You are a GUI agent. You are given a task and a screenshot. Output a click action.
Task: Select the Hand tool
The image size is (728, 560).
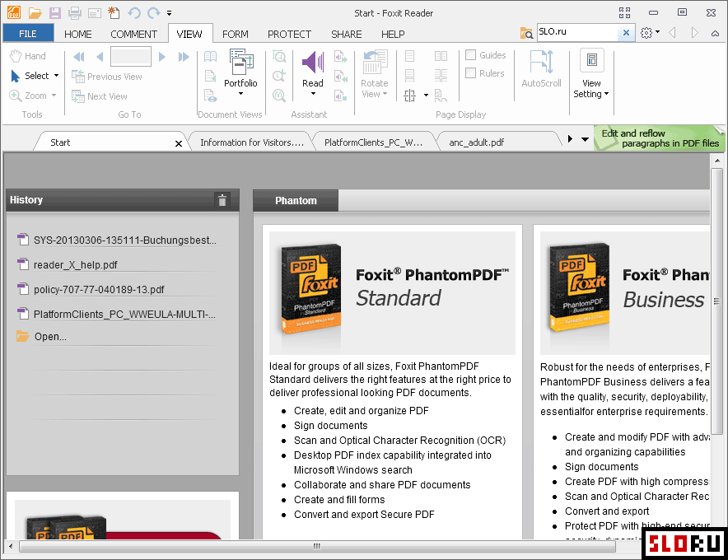(x=28, y=56)
